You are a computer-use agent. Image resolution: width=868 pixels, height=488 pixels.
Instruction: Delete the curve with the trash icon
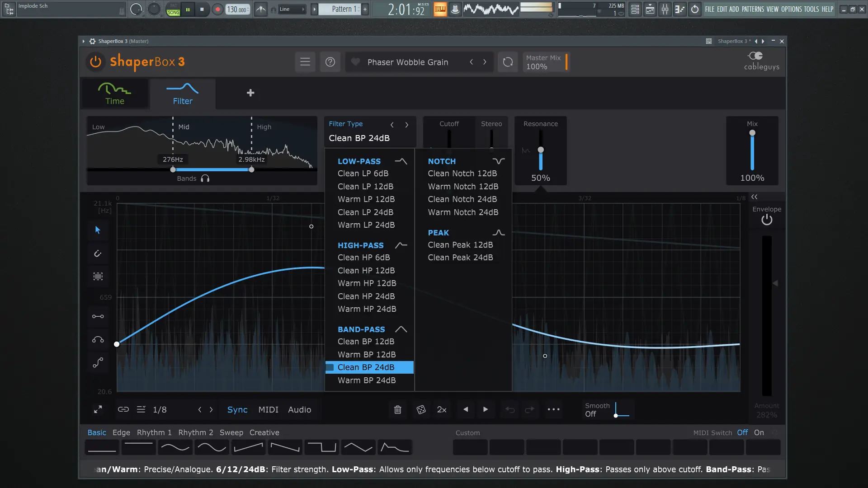pyautogui.click(x=398, y=409)
